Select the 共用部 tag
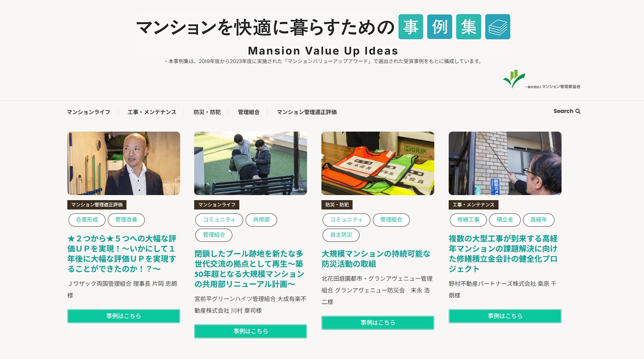The width and height of the screenshot is (644, 359). click(x=261, y=220)
